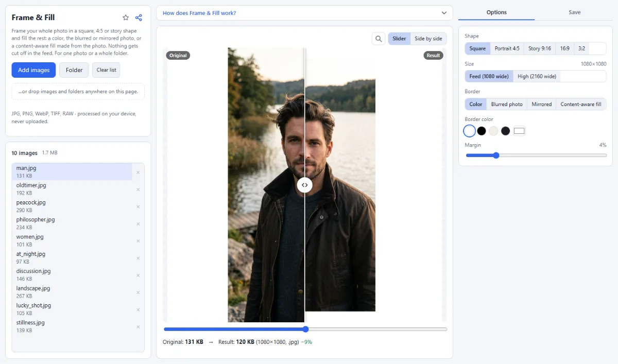Click the drop images area
Screen dimensions: 618x364
[78, 92]
